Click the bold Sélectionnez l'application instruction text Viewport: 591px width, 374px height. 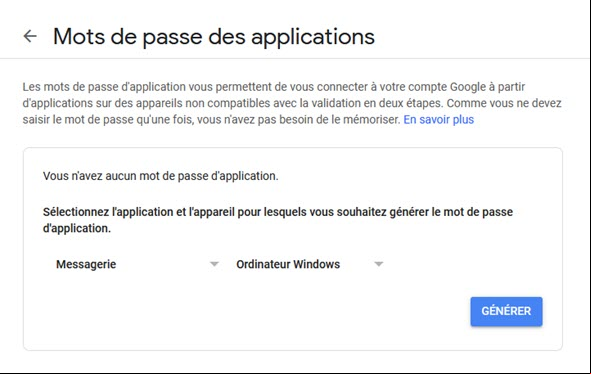click(x=278, y=220)
